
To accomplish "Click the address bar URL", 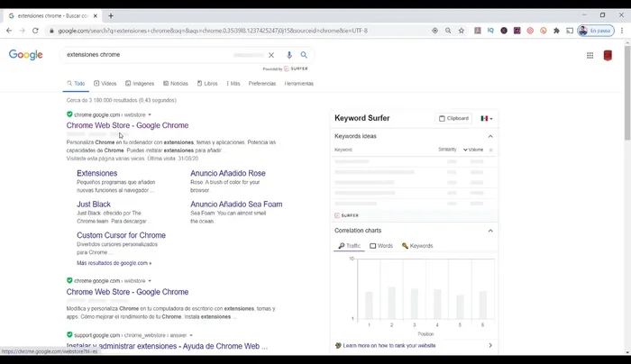I will pos(213,31).
